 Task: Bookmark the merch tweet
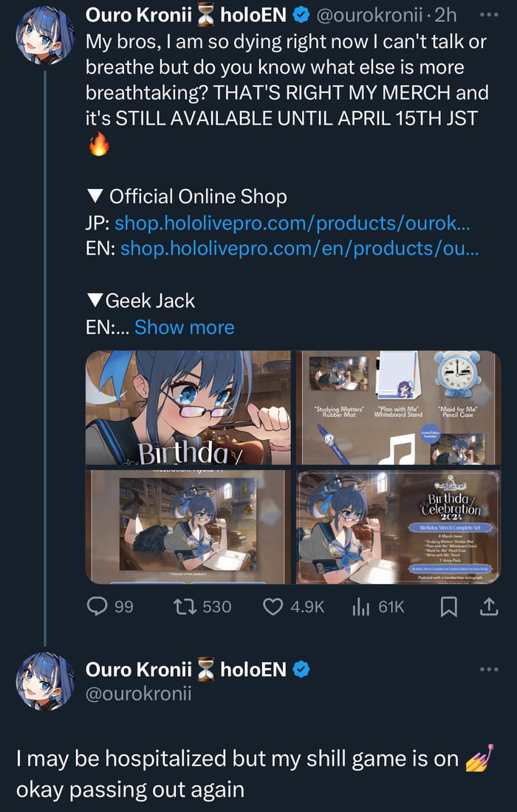click(448, 606)
